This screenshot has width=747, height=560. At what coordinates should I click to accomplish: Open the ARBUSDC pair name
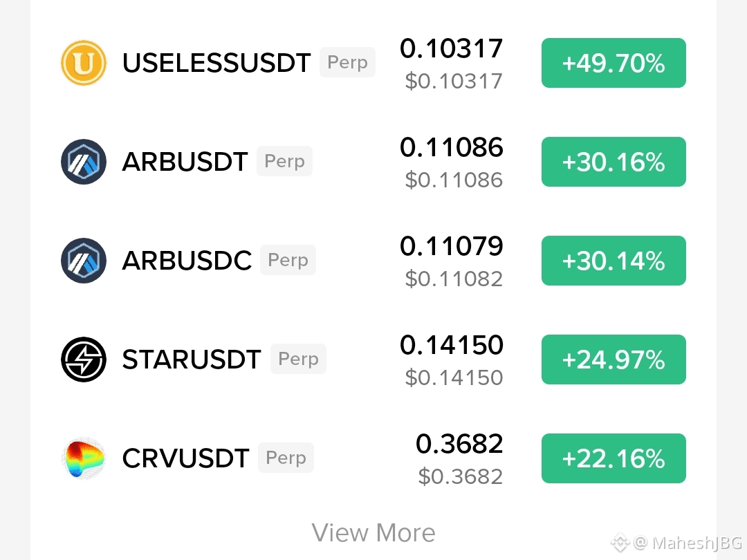tap(187, 261)
